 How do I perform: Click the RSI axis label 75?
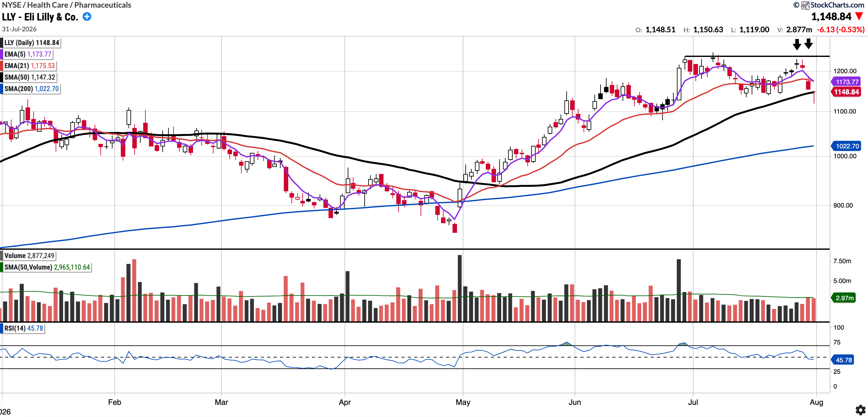pyautogui.click(x=837, y=342)
